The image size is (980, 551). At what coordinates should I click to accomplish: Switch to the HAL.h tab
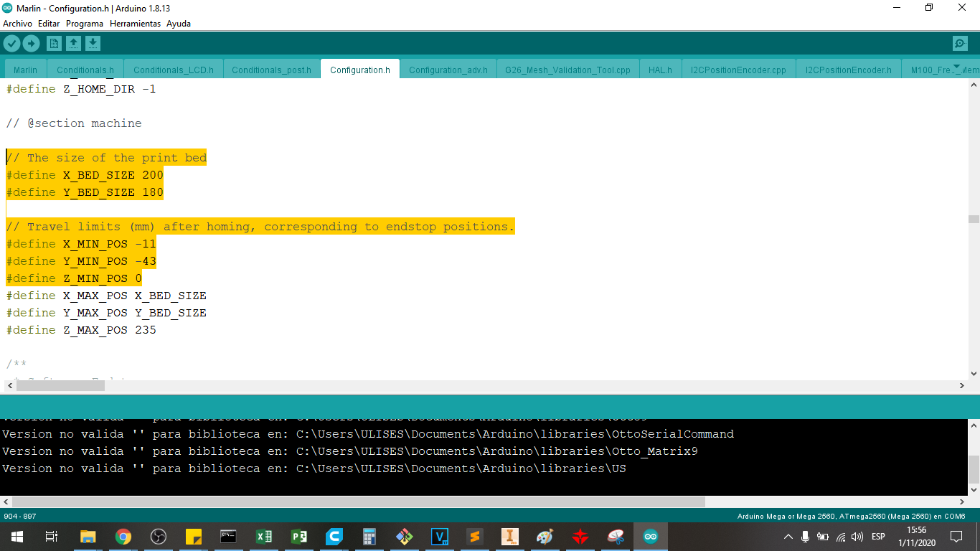pos(660,70)
